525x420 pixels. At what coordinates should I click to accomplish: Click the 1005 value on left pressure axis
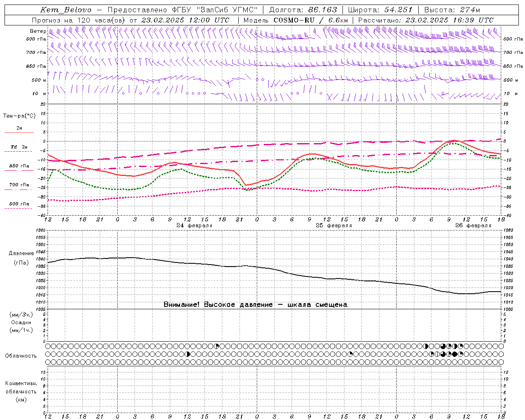point(41,309)
